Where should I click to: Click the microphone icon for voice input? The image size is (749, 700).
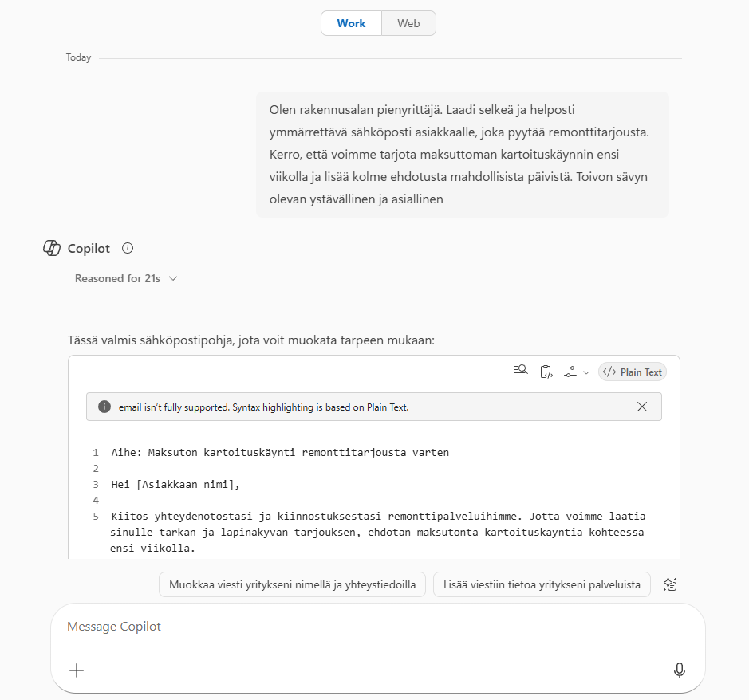(679, 671)
